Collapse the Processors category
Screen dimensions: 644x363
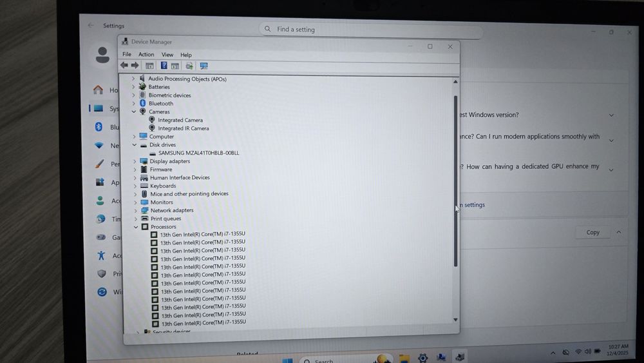(136, 226)
